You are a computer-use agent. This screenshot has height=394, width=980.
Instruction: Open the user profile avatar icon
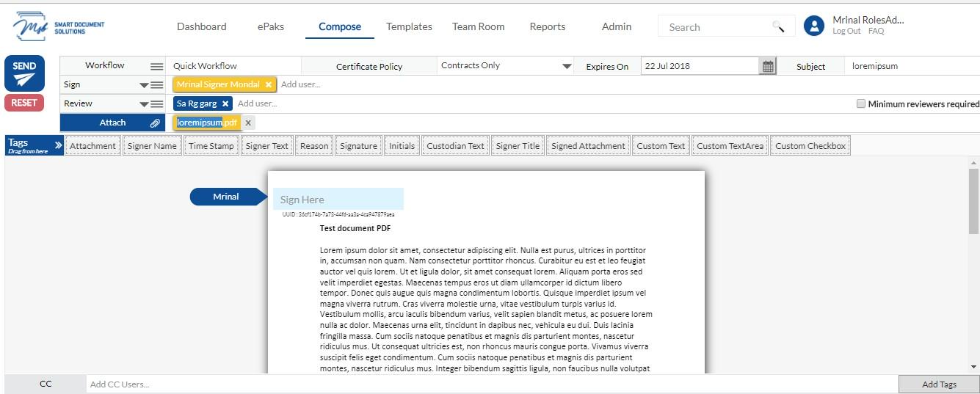(x=814, y=26)
